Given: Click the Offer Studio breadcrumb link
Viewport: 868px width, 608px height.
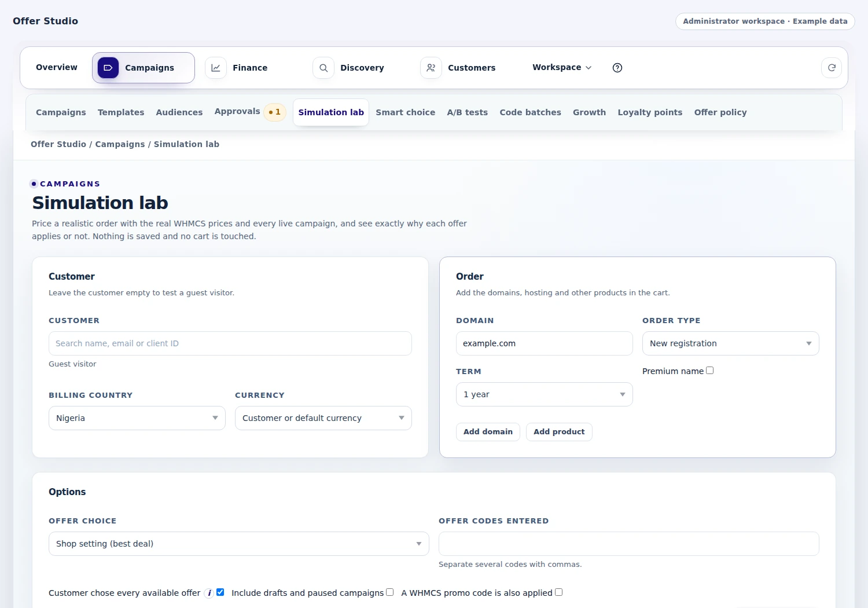Looking at the screenshot, I should [x=58, y=144].
